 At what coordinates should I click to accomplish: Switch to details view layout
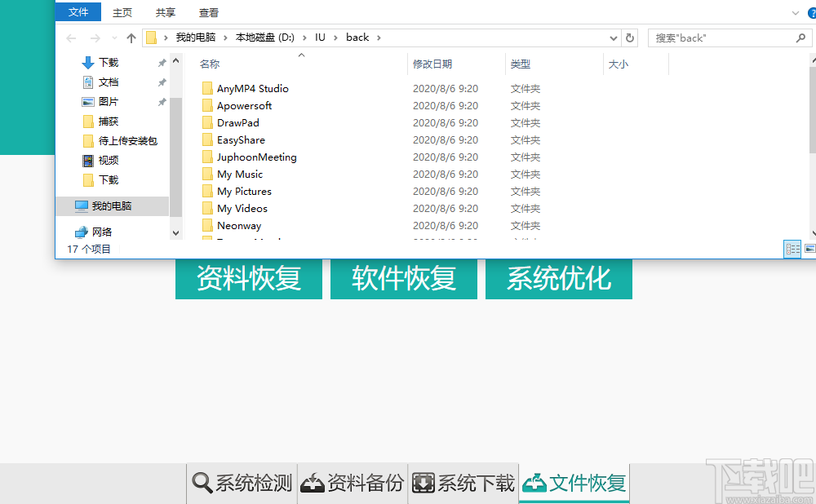791,249
